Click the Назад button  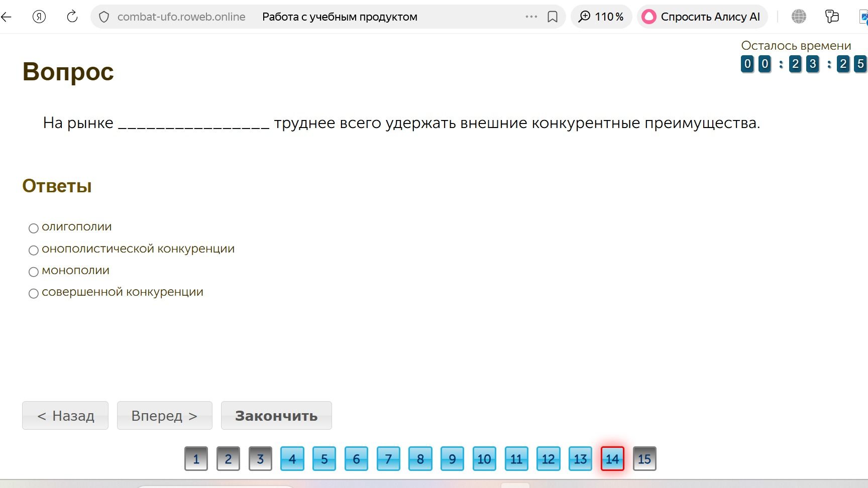65,415
